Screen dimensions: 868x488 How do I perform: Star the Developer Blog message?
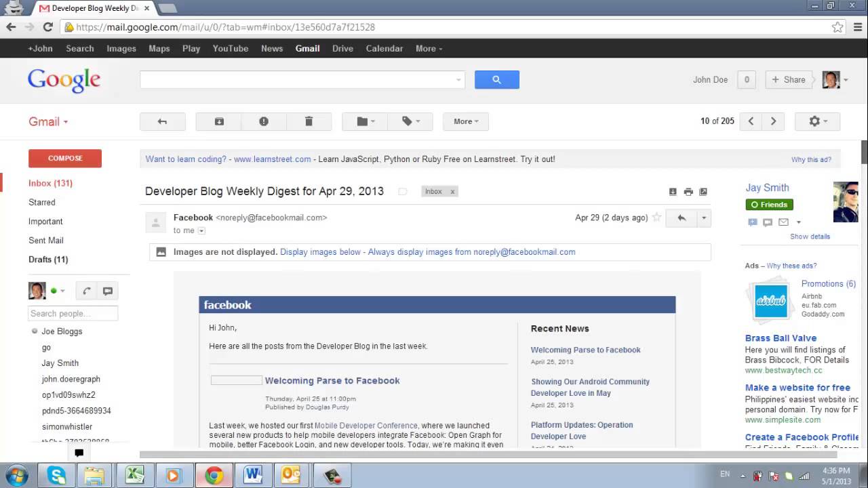pos(656,218)
